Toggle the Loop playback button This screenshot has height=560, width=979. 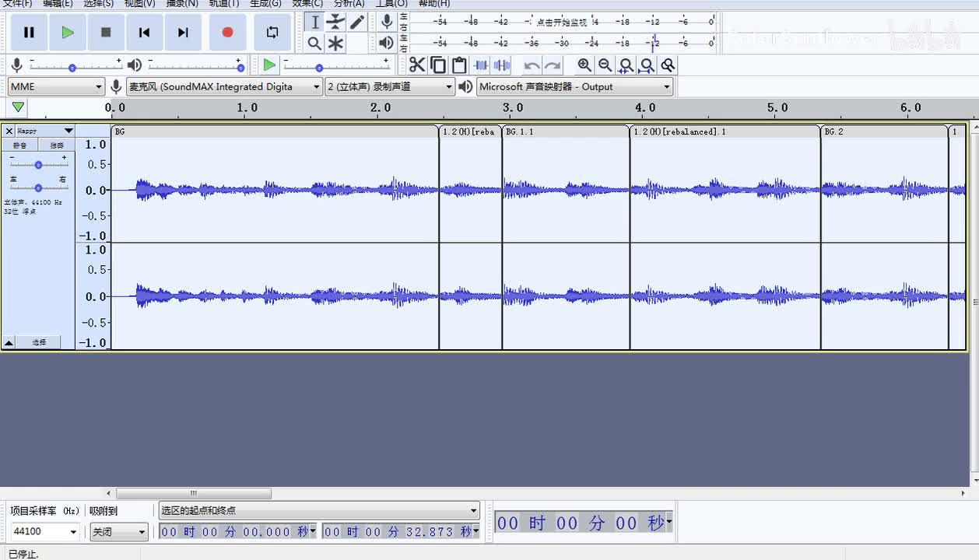pos(272,32)
